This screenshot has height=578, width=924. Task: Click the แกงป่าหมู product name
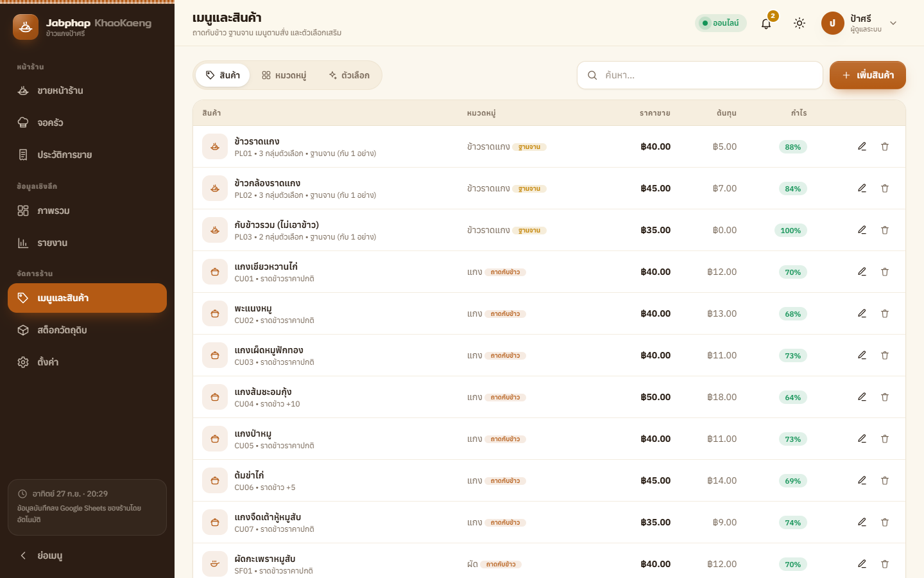(253, 433)
